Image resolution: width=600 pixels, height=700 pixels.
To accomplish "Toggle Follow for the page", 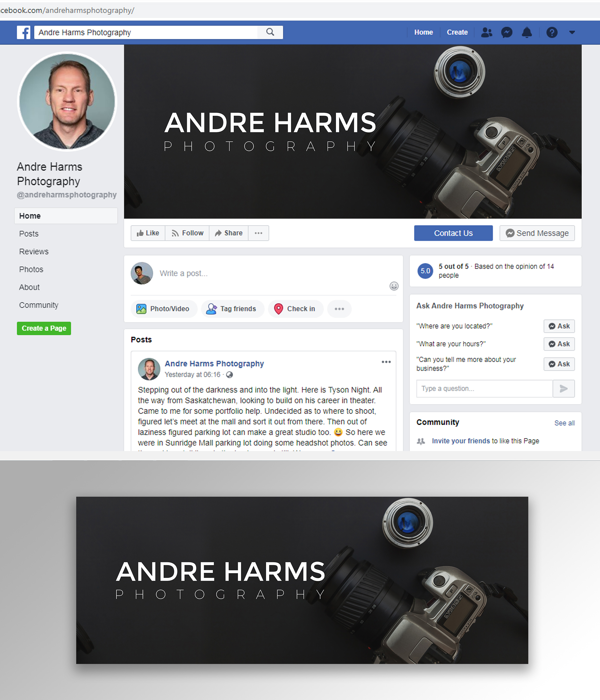I will click(x=187, y=233).
